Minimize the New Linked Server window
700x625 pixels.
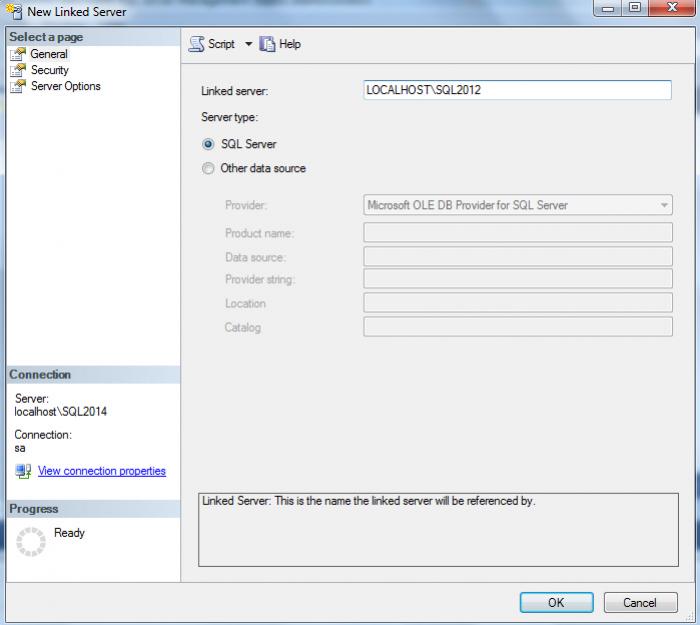point(608,8)
